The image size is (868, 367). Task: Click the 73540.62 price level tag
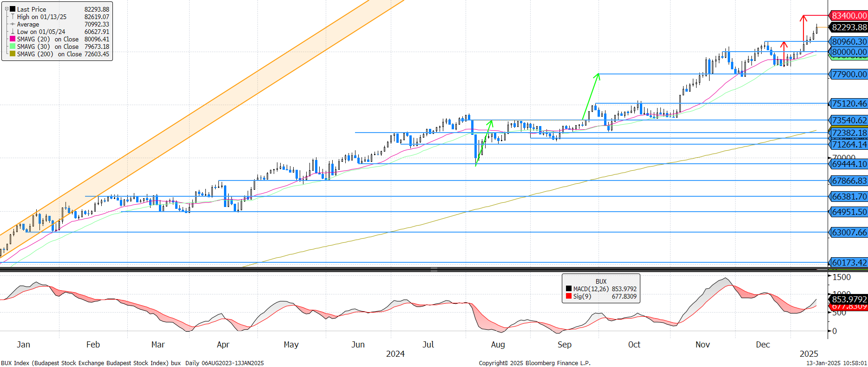(849, 120)
